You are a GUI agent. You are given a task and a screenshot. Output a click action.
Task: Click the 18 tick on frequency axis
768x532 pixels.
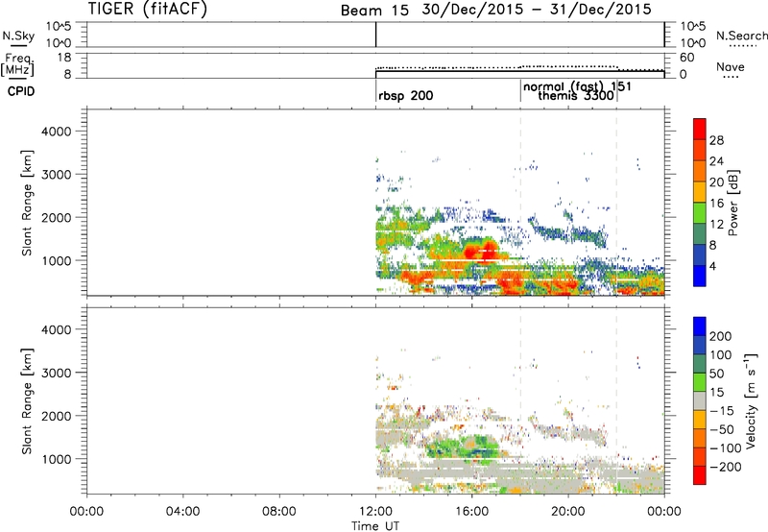coord(64,58)
